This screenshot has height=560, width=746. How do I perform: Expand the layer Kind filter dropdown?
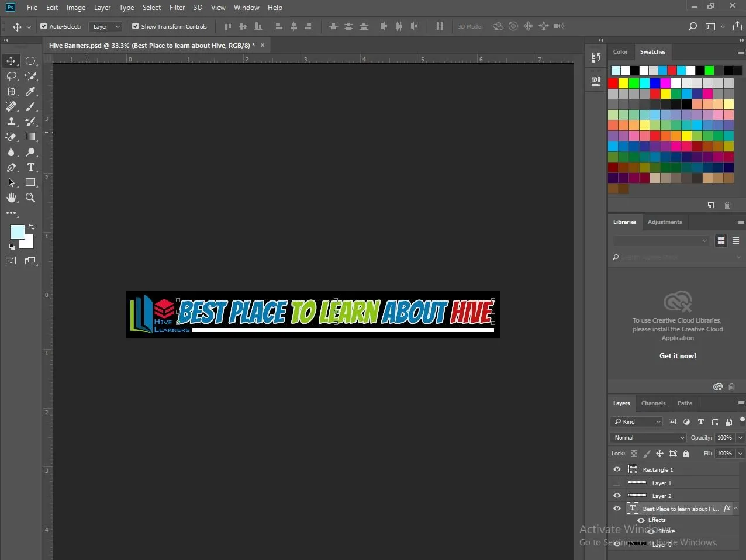coord(637,421)
